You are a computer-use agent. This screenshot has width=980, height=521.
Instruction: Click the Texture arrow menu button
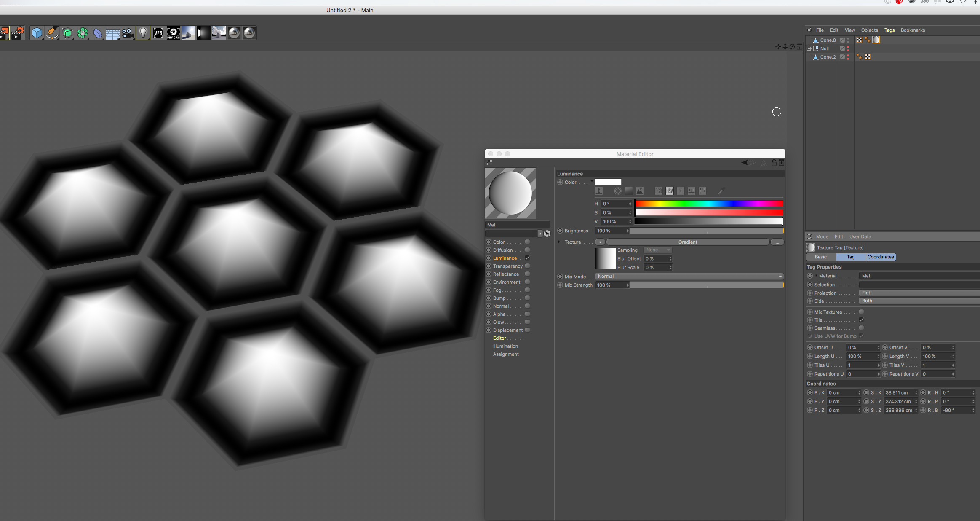pos(600,242)
